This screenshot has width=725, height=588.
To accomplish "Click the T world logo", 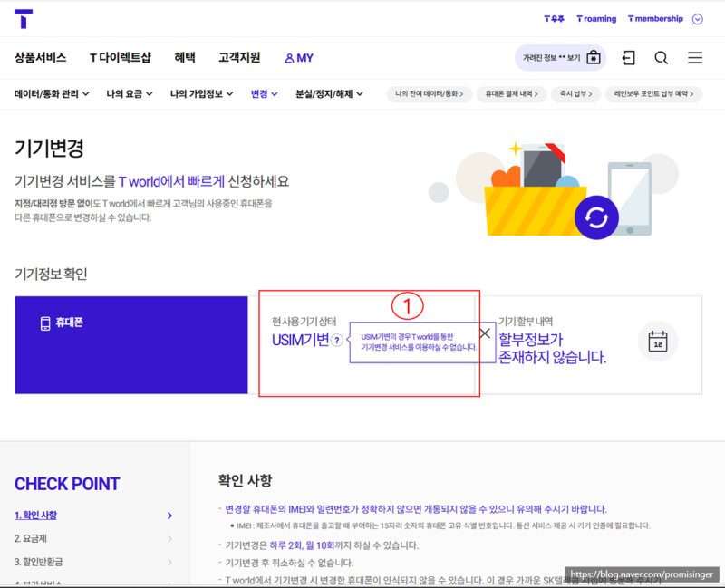I will click(24, 19).
